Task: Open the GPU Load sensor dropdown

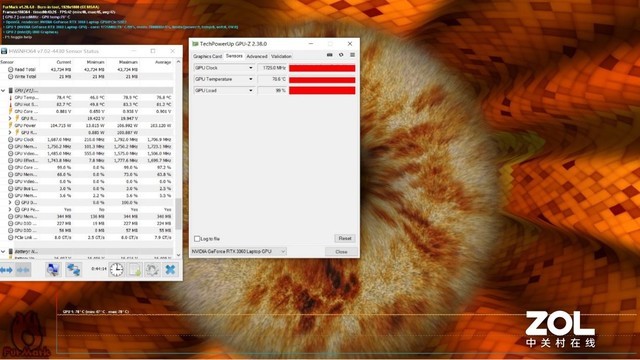Action: click(251, 90)
